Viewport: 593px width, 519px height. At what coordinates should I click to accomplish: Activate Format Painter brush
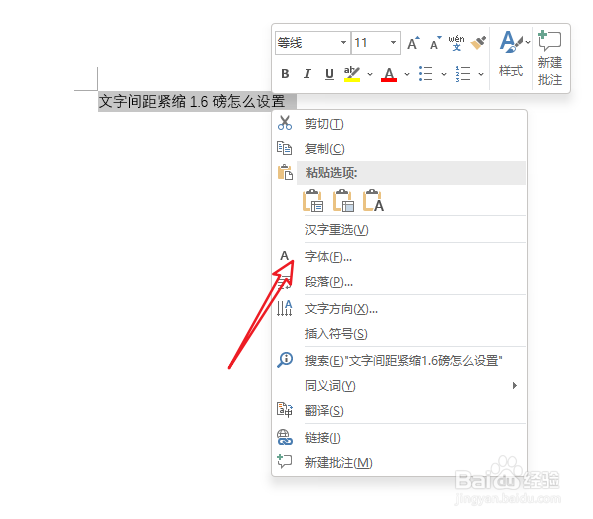[478, 43]
